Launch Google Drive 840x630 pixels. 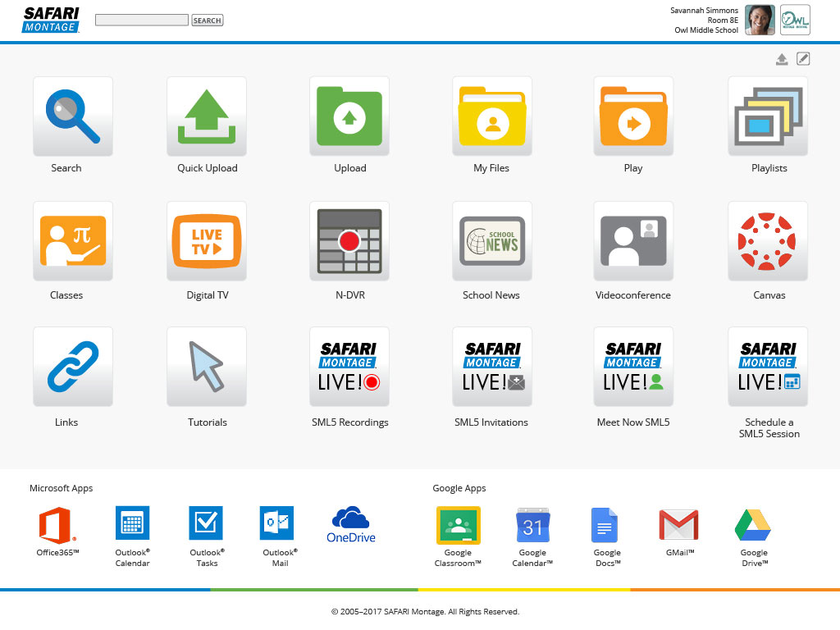753,525
